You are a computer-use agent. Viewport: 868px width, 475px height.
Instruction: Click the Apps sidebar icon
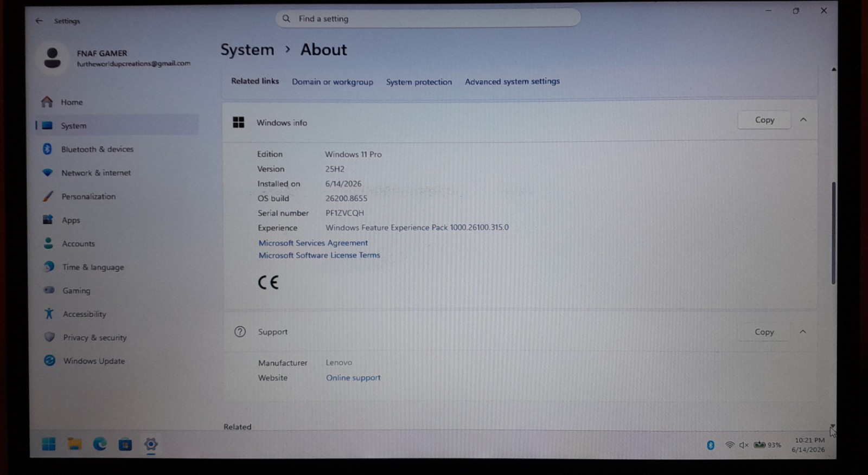pyautogui.click(x=48, y=220)
